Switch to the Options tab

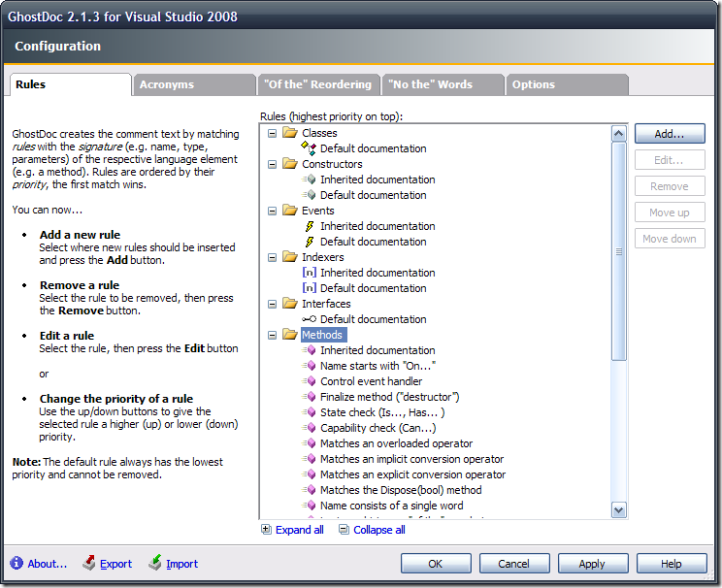point(568,84)
